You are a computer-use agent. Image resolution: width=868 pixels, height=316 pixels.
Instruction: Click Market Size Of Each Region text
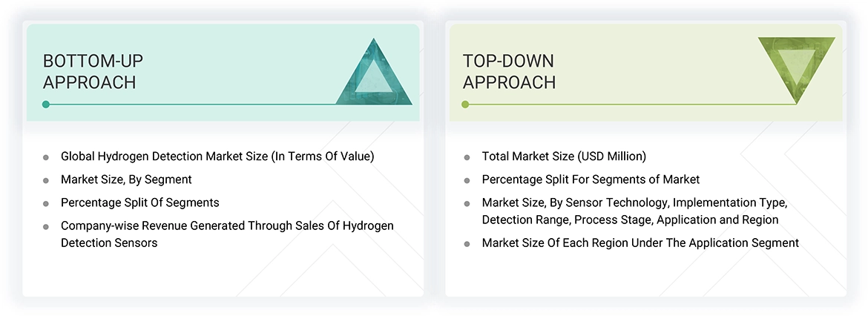tap(640, 243)
